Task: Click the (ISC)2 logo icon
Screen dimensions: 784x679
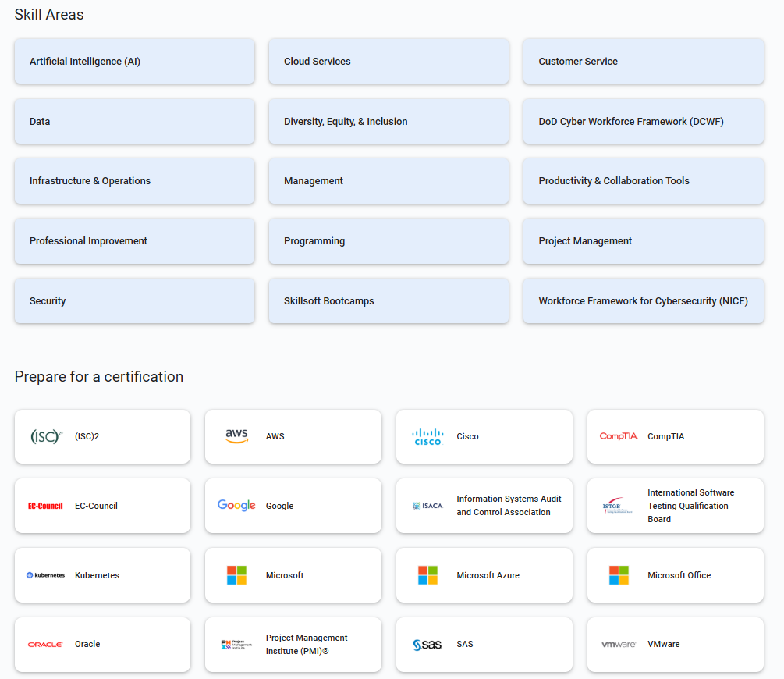Action: (x=47, y=437)
